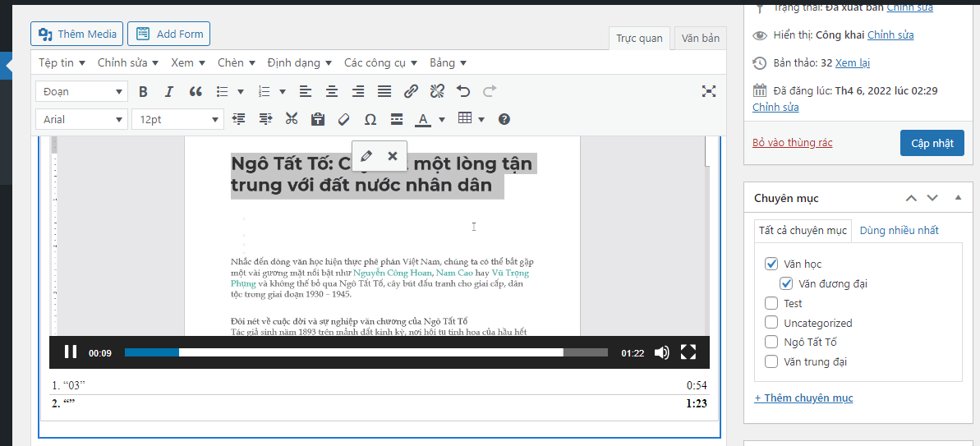Click the insert link icon
The image size is (980, 446).
tap(412, 91)
